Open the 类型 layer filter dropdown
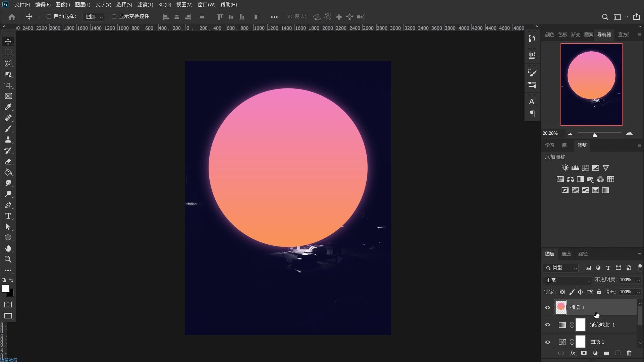 561,268
